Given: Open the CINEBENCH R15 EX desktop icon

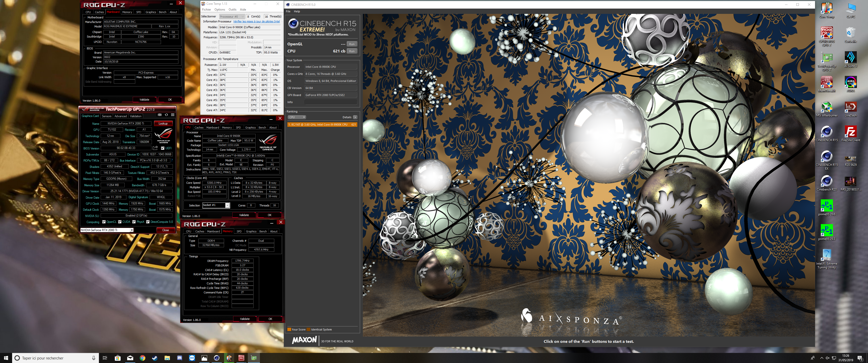Looking at the screenshot, I should tap(827, 160).
